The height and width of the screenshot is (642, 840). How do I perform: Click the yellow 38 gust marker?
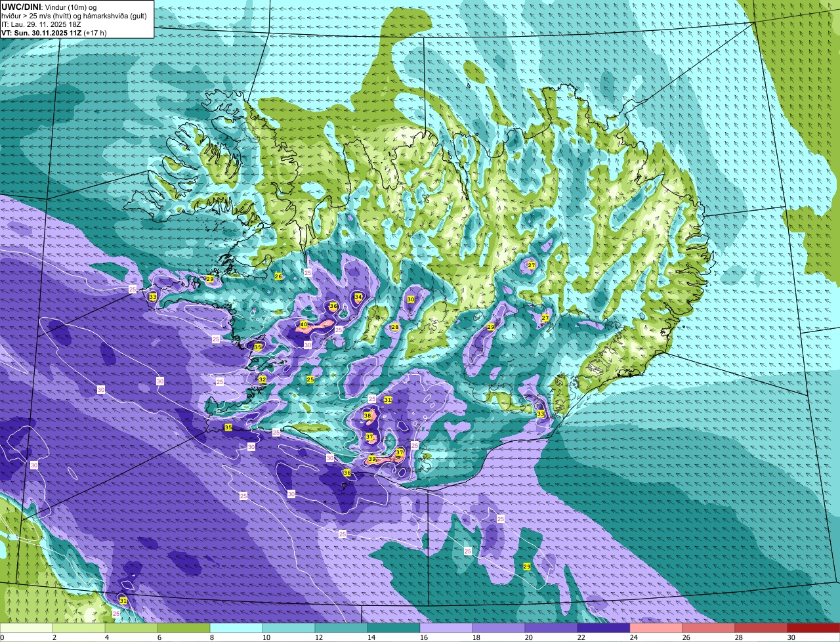[x=367, y=416]
